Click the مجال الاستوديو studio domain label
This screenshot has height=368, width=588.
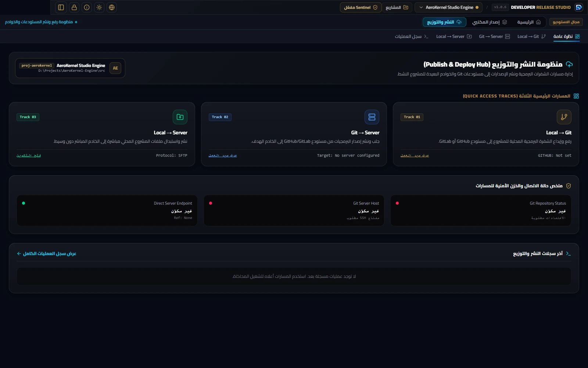[x=566, y=22]
